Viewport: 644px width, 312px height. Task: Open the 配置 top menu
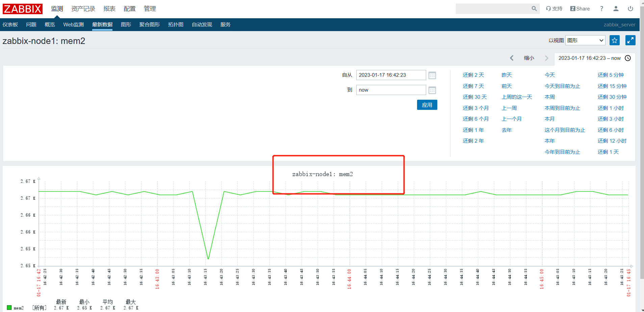tap(130, 9)
